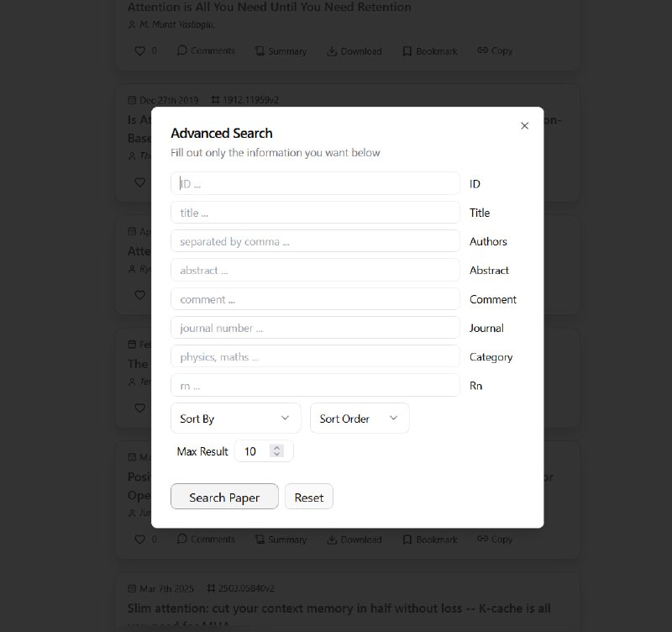Click the comment text field
Image resolution: width=672 pixels, height=632 pixels.
tap(315, 299)
